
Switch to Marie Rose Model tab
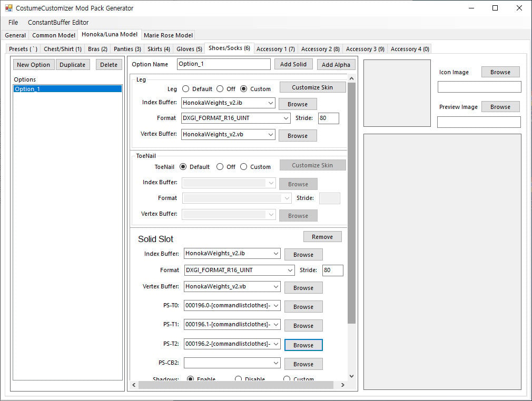point(168,35)
